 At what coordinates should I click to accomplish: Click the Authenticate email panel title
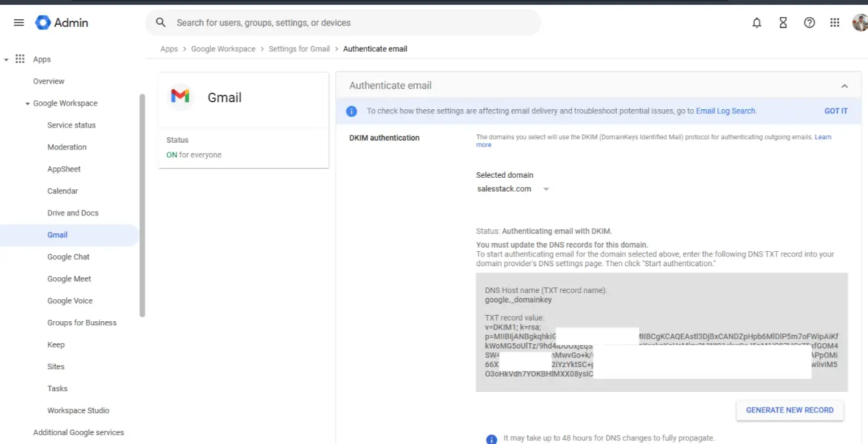(x=390, y=85)
